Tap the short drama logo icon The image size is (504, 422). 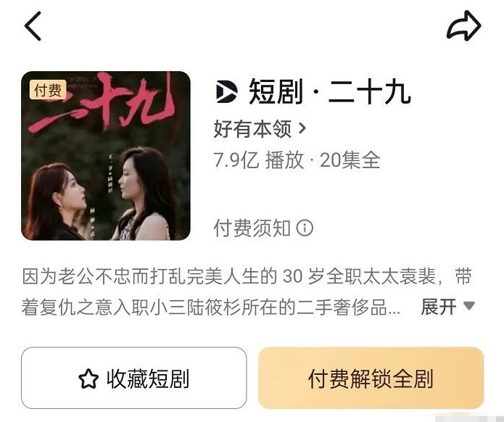point(227,92)
